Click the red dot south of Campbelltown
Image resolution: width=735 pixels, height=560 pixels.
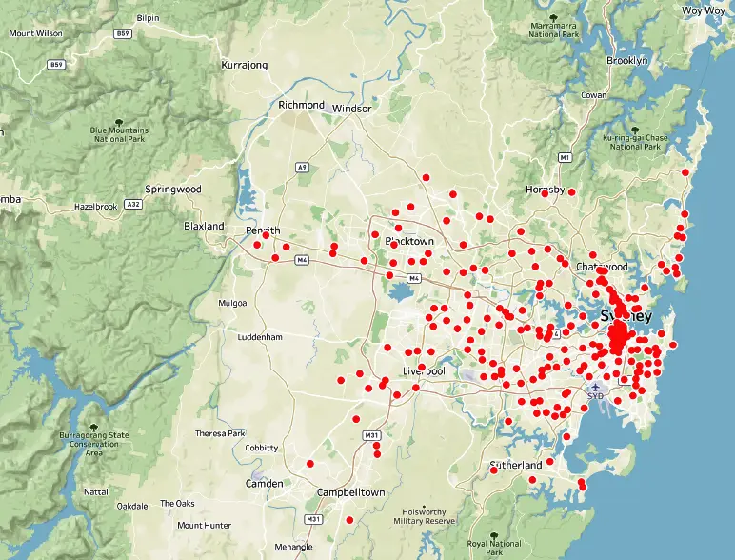[x=350, y=519]
